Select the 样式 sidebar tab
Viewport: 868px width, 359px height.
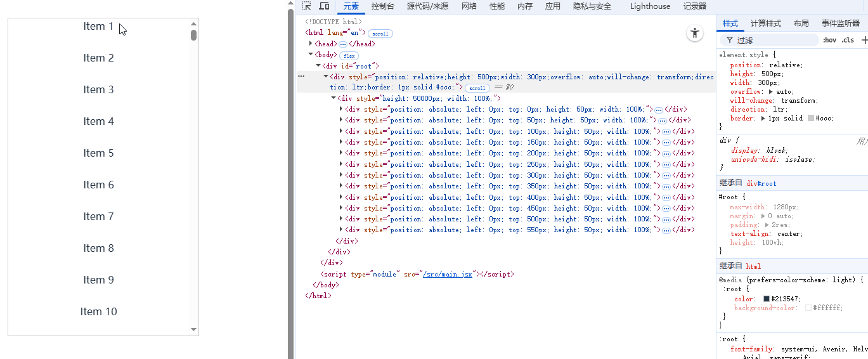coord(730,23)
